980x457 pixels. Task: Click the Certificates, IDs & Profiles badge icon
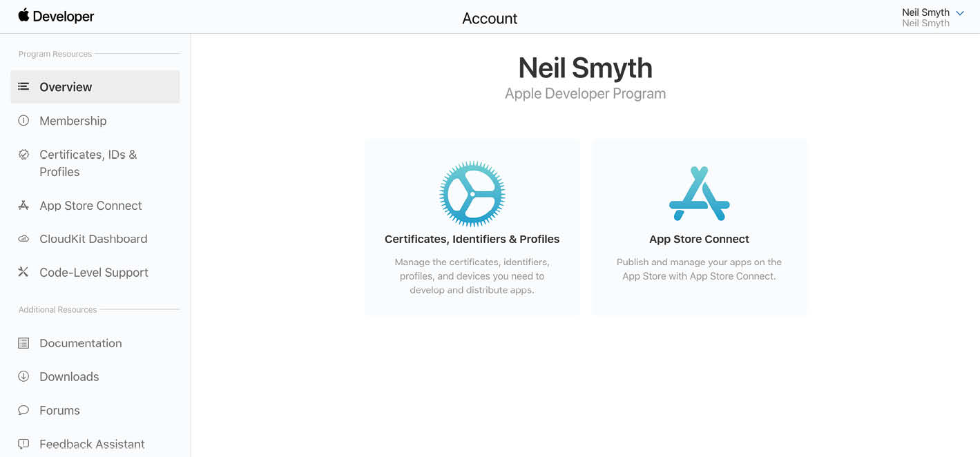pyautogui.click(x=23, y=155)
